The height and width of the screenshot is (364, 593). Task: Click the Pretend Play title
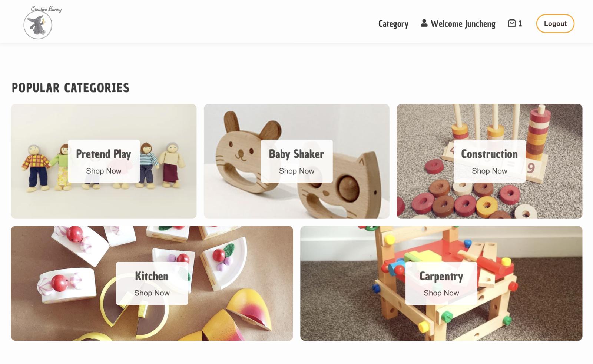tap(104, 154)
